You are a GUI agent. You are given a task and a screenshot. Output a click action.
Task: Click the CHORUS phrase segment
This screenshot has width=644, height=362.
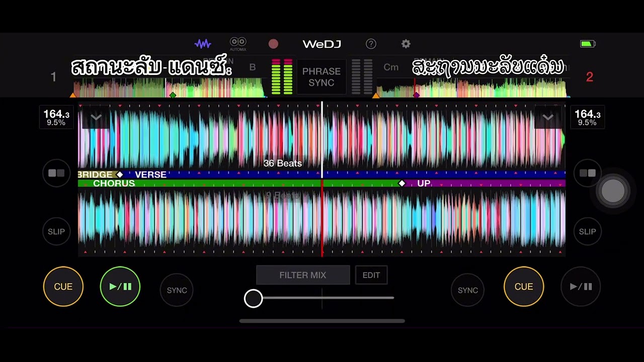point(114,184)
